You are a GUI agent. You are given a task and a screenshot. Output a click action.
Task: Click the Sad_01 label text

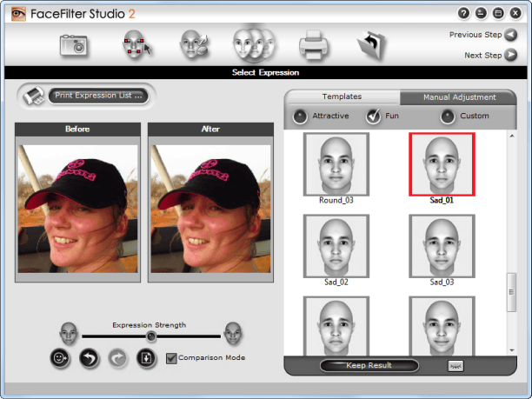[x=442, y=200]
